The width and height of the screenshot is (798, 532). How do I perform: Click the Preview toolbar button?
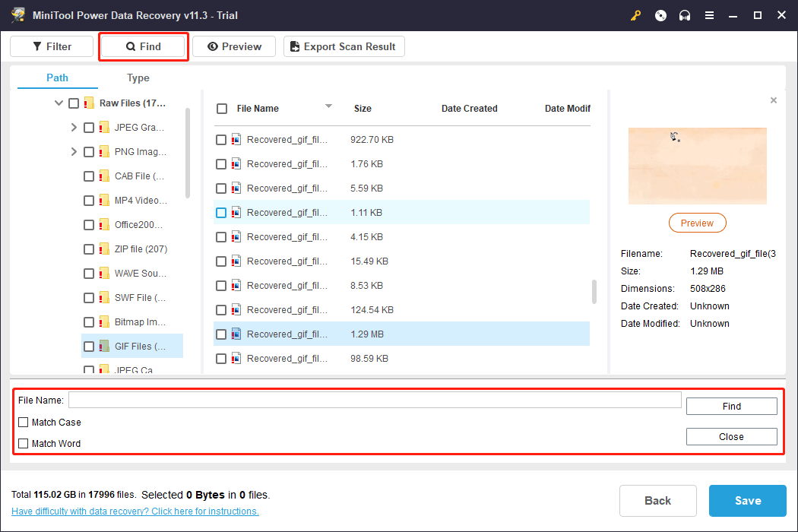pyautogui.click(x=234, y=46)
